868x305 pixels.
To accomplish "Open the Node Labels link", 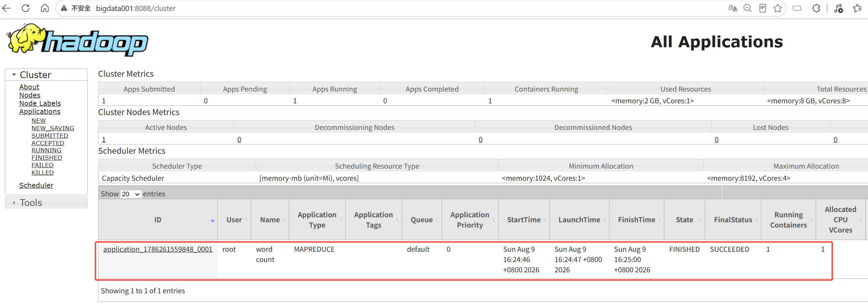I will (40, 103).
